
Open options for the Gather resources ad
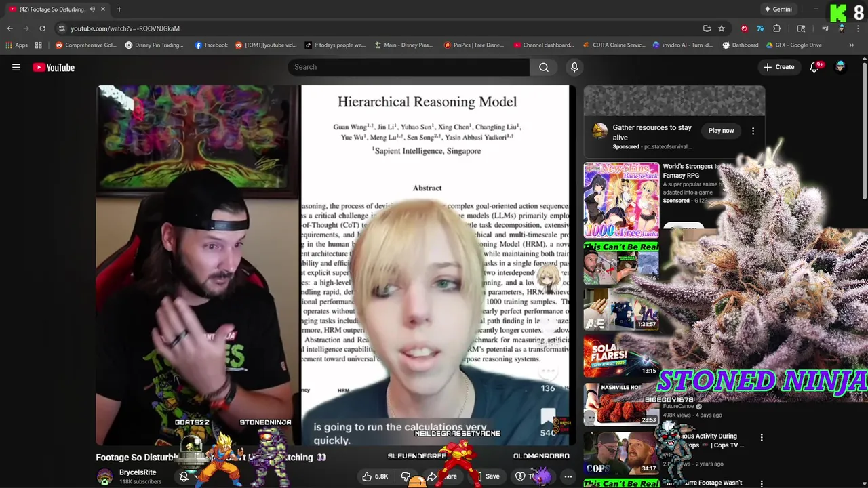pos(753,131)
